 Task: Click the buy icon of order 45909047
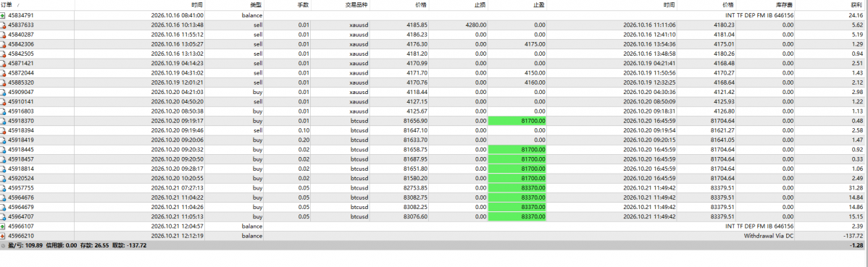point(4,93)
